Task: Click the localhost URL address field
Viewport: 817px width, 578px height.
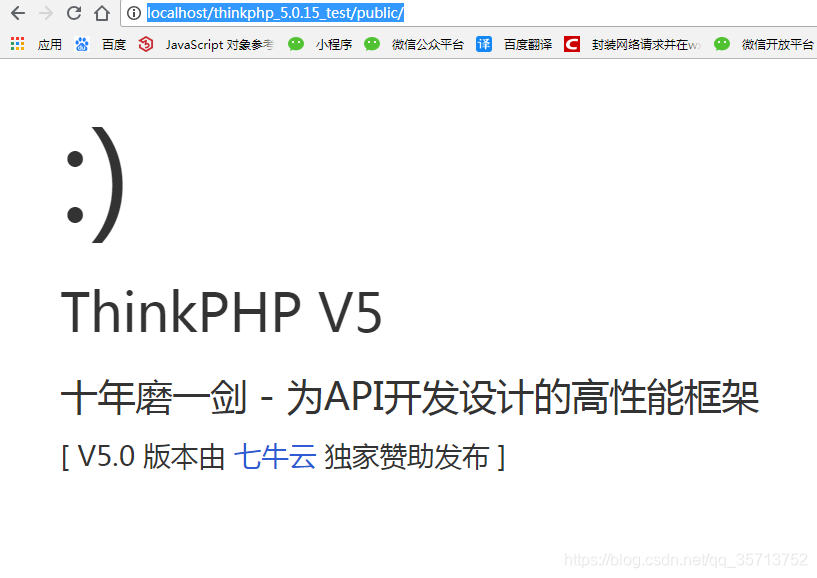Action: [469, 13]
